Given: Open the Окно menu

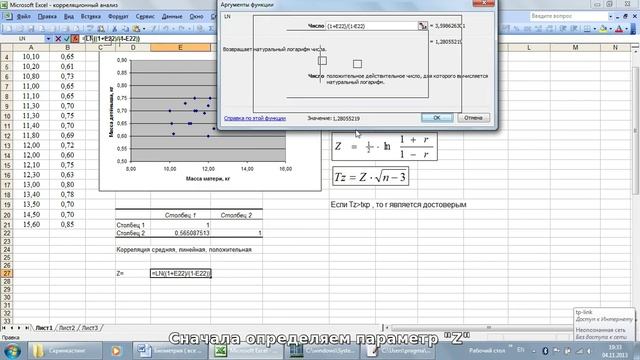Looking at the screenshot, I should tap(196, 17).
